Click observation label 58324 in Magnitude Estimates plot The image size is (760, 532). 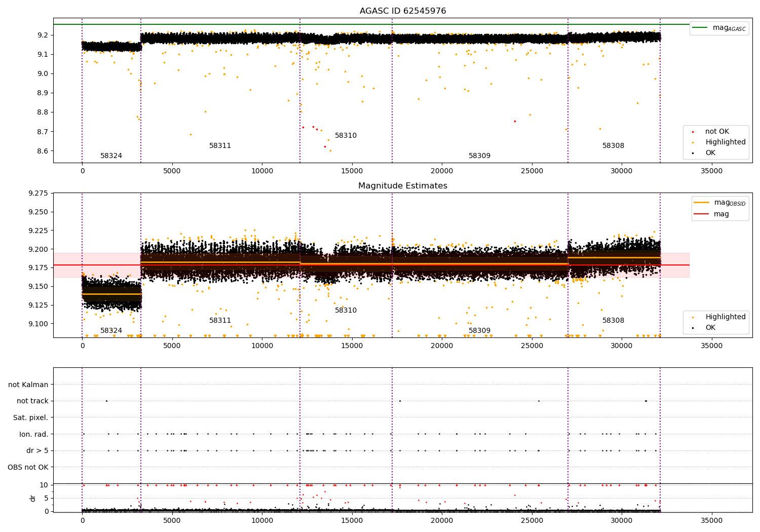click(x=111, y=331)
